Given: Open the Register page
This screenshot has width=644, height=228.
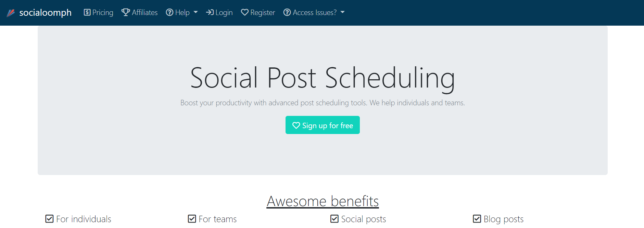Looking at the screenshot, I should pos(258,13).
